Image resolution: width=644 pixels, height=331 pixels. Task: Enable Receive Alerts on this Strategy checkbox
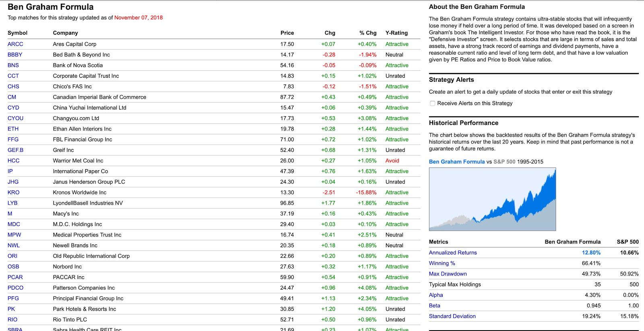click(x=432, y=103)
